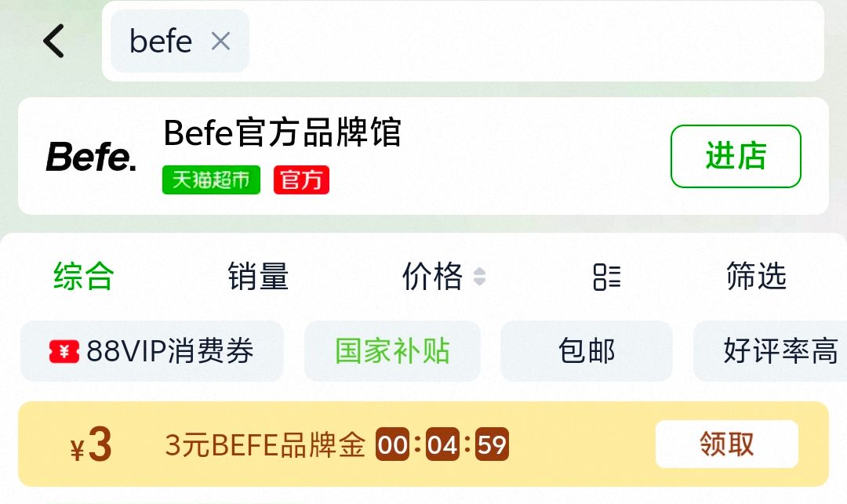Tap the Befe brand logo
The image size is (847, 504).
tap(91, 157)
